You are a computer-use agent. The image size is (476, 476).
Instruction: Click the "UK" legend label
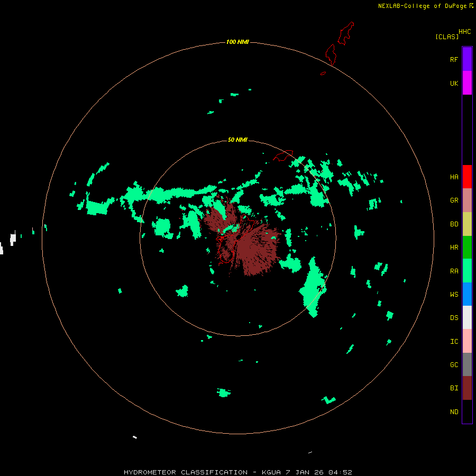(x=454, y=83)
